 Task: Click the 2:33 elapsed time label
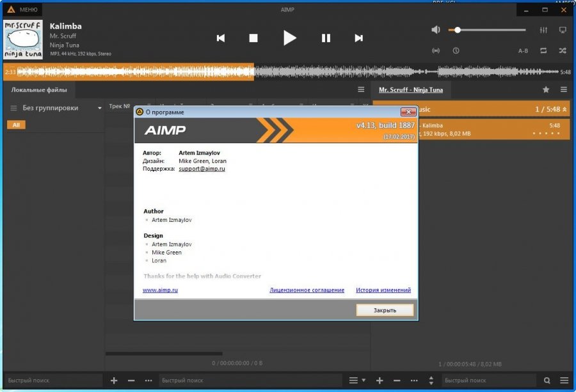click(10, 72)
